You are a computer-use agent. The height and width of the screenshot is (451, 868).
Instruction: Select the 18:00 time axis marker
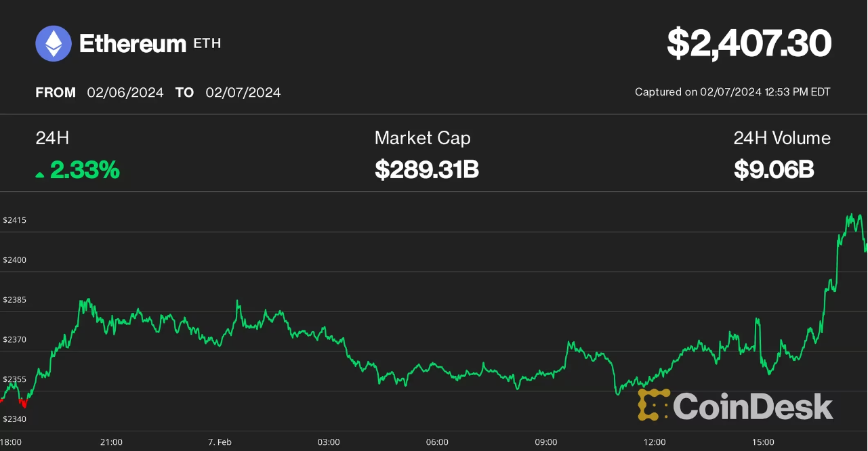pos(12,442)
